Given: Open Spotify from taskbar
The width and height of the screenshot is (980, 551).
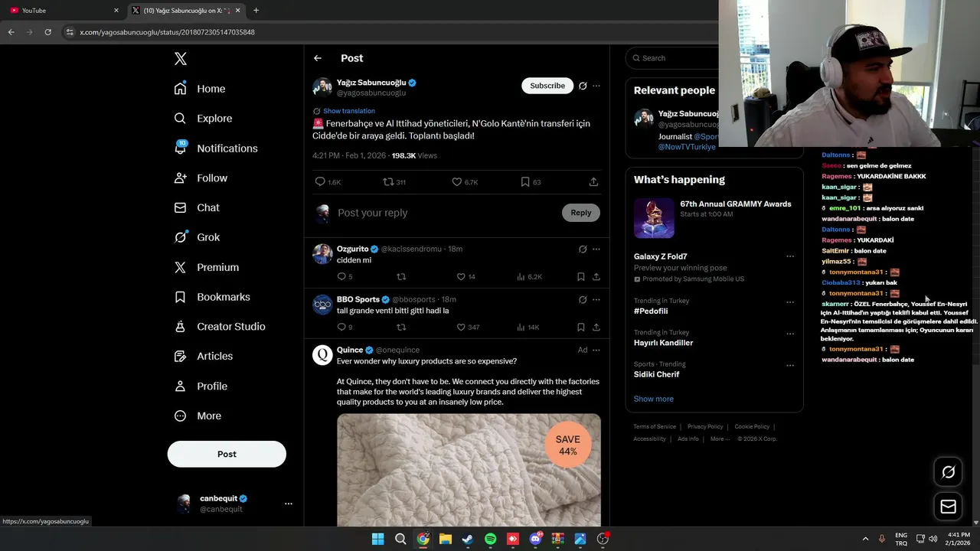Looking at the screenshot, I should [x=491, y=539].
